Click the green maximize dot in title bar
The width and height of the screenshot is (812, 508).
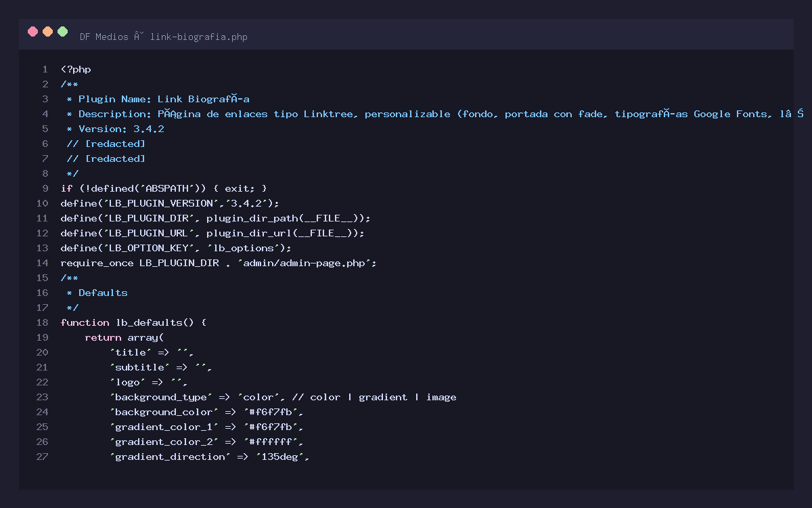pyautogui.click(x=63, y=31)
